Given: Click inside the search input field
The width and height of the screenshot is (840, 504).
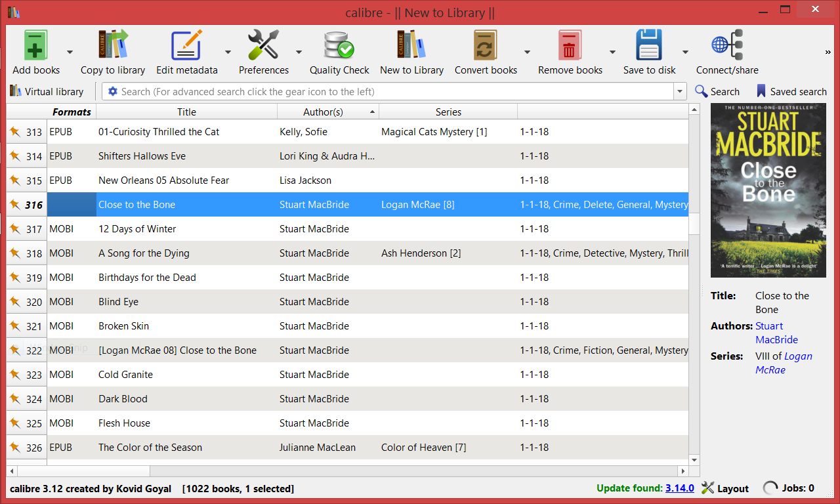Looking at the screenshot, I should 396,92.
